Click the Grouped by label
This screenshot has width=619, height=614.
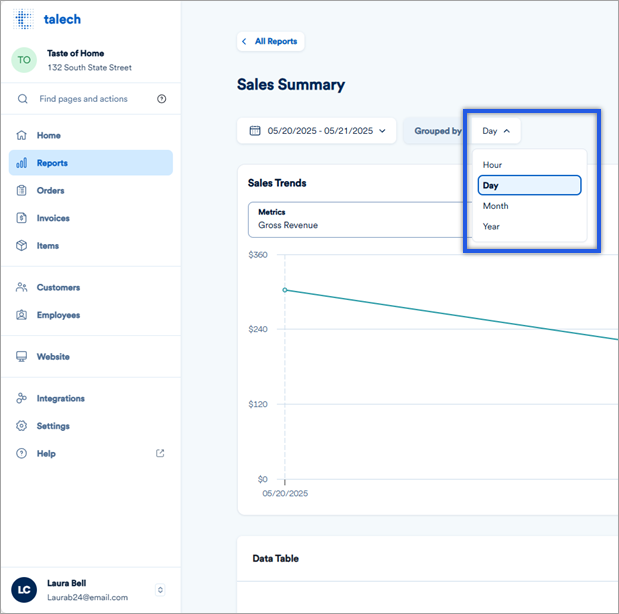(x=438, y=131)
